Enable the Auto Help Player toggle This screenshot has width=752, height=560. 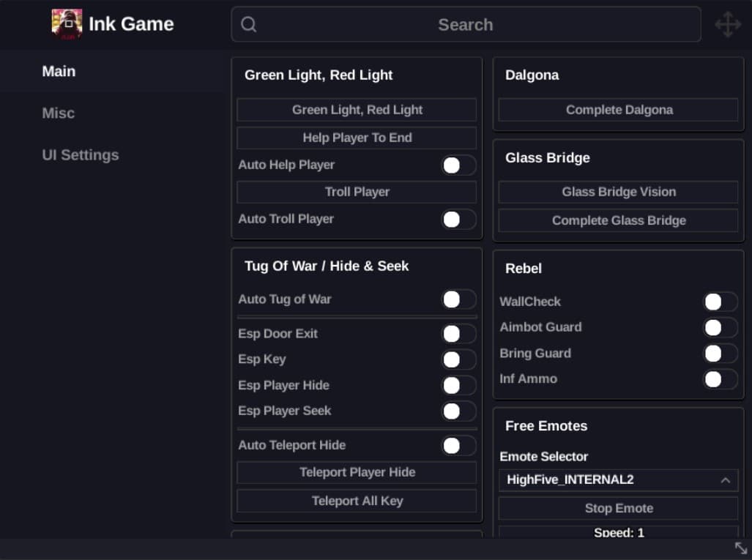pyautogui.click(x=457, y=165)
